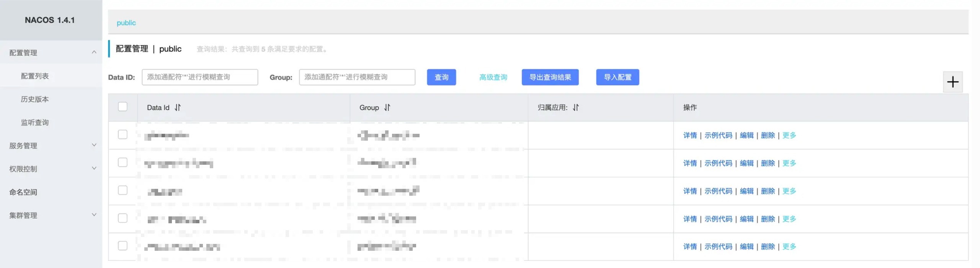Click 导出查询结果 button
The image size is (980, 268).
(550, 77)
